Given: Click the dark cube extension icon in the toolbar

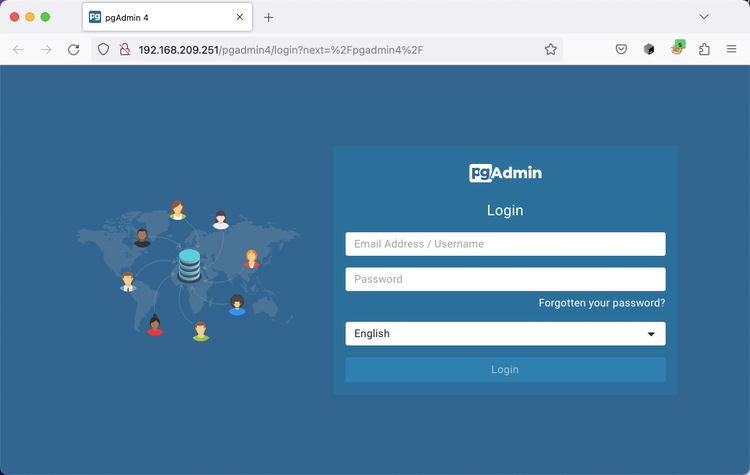Looking at the screenshot, I should point(649,49).
